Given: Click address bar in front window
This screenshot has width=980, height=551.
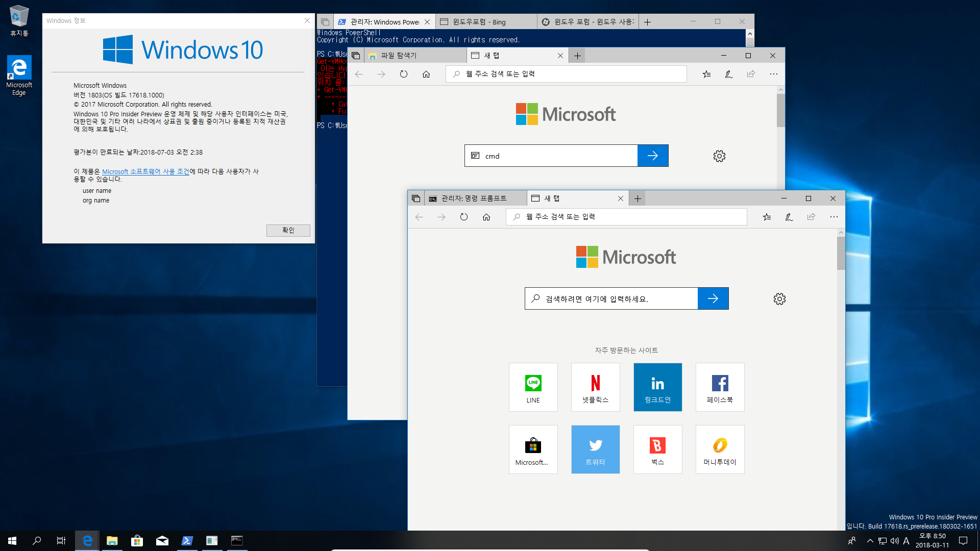Looking at the screenshot, I should 626,217.
